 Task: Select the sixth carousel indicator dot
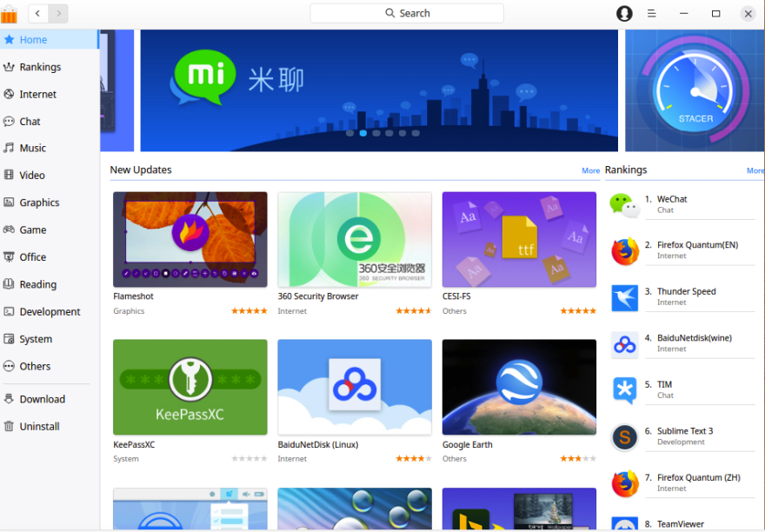416,133
